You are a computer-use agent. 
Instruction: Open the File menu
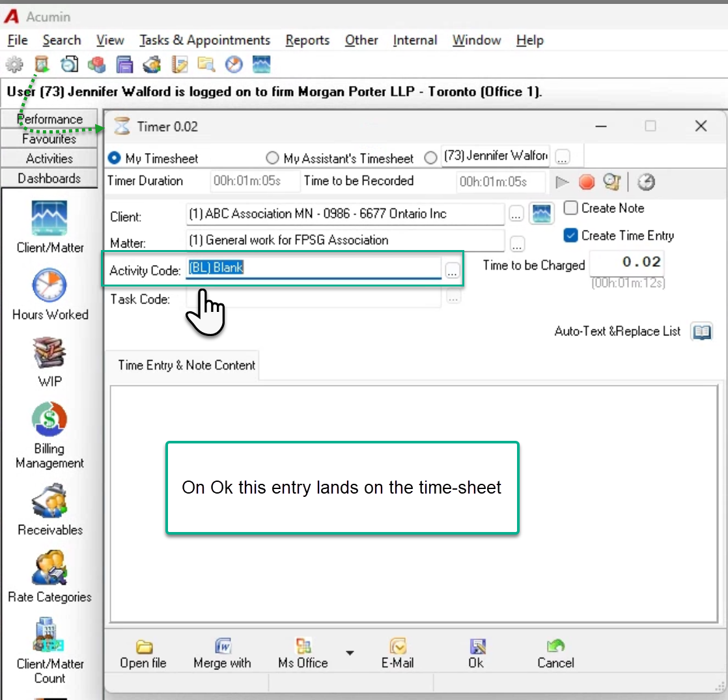click(x=18, y=40)
